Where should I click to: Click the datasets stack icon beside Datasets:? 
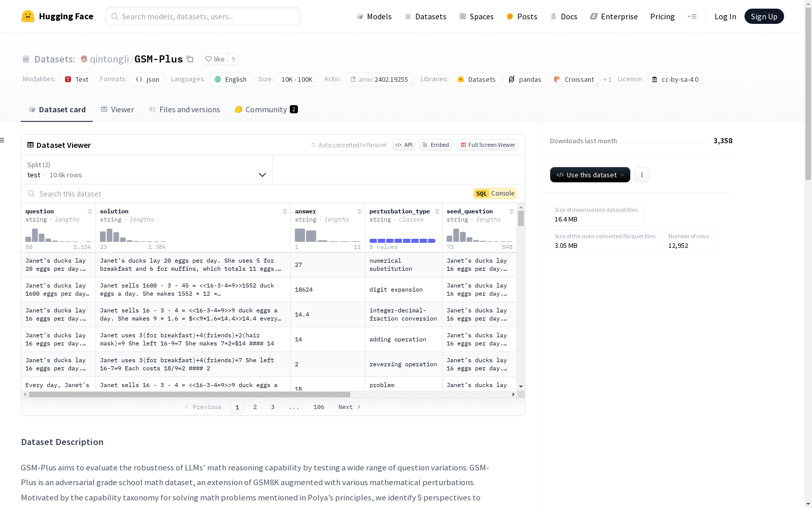(26, 59)
